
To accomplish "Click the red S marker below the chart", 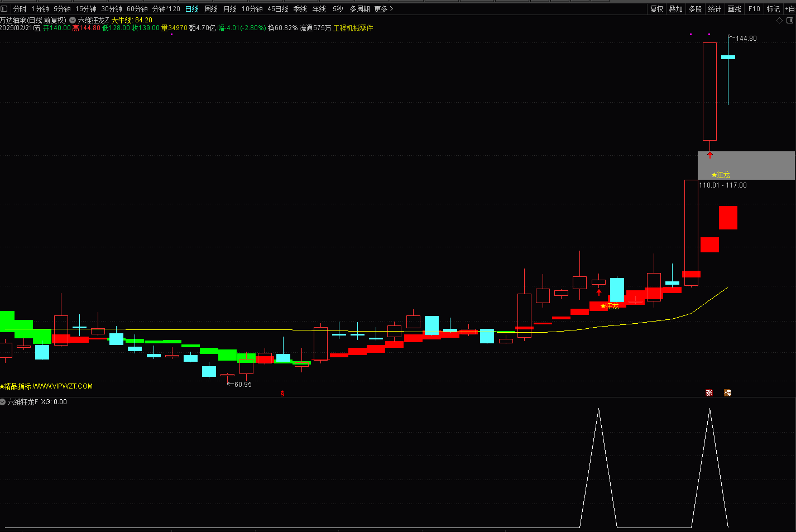I will pyautogui.click(x=282, y=394).
